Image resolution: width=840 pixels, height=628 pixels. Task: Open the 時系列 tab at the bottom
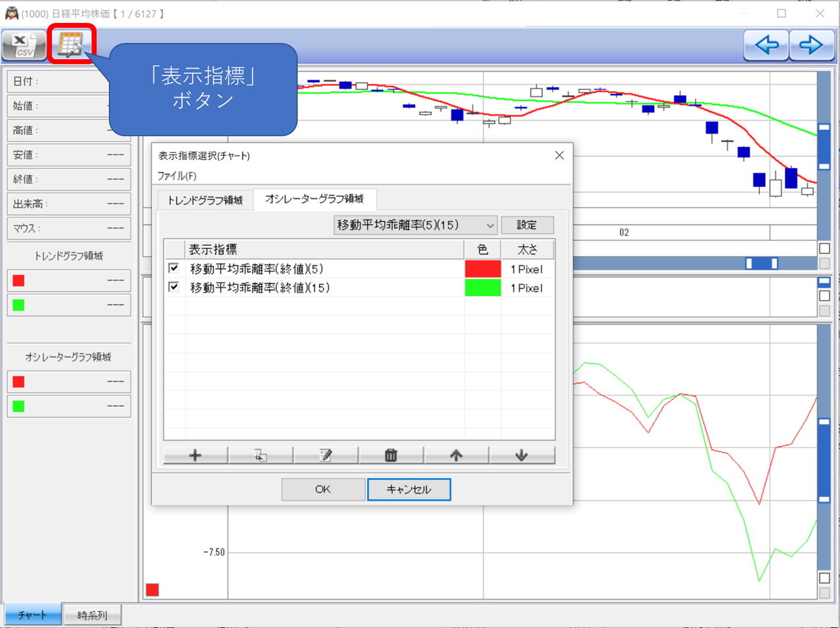click(92, 616)
